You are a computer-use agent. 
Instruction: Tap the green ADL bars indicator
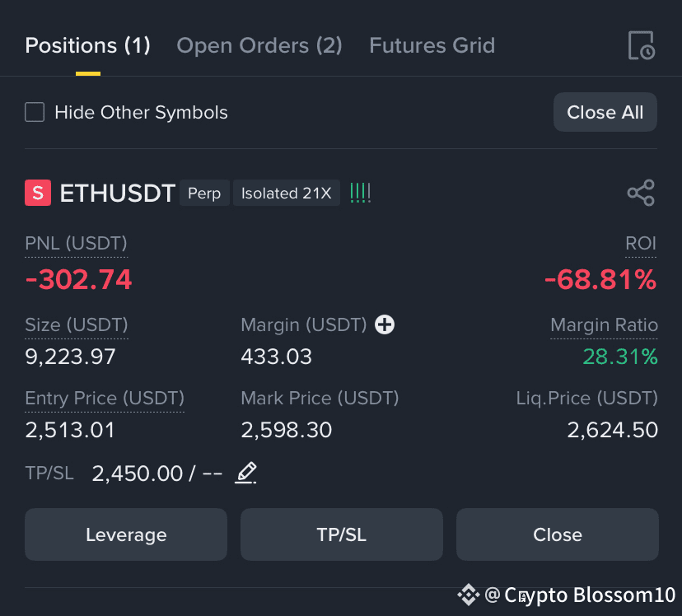point(360,193)
